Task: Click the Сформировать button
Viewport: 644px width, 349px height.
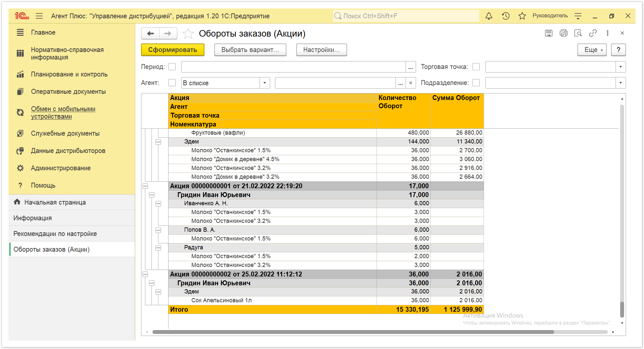Action: (173, 50)
